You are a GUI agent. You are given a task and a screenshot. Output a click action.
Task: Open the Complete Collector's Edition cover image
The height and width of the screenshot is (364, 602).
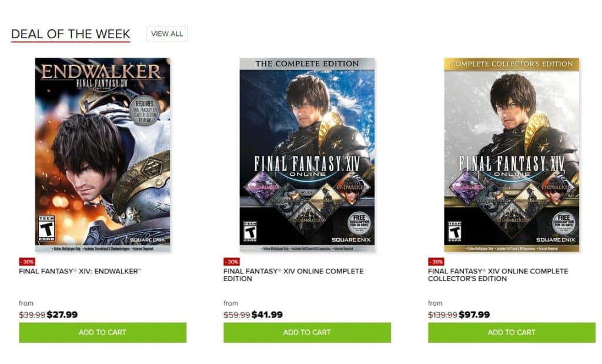click(x=512, y=155)
